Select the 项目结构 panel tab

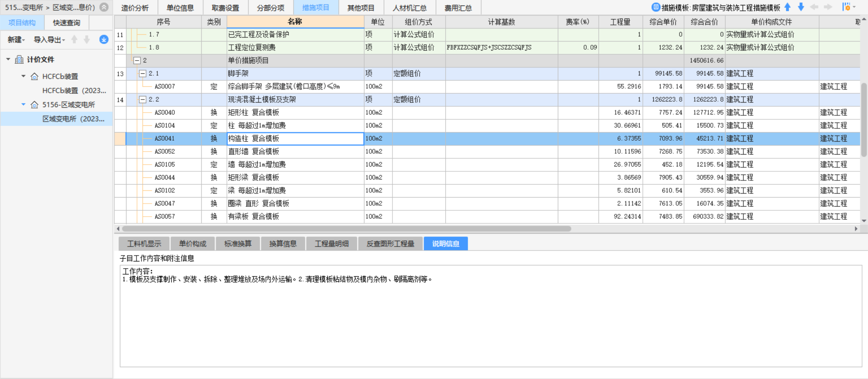(22, 23)
